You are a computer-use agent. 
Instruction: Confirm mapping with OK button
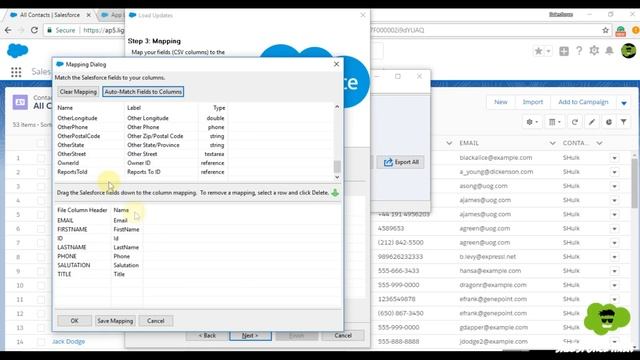[74, 321]
